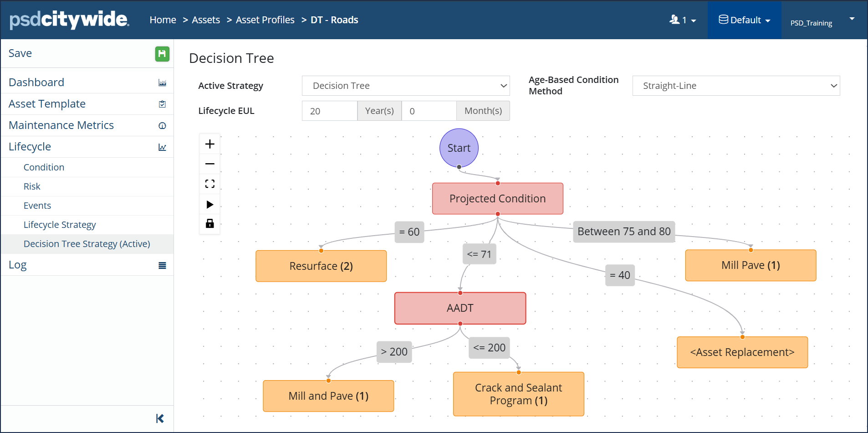Image resolution: width=868 pixels, height=433 pixels.
Task: Click the Dashboard chart icon
Action: 162,83
